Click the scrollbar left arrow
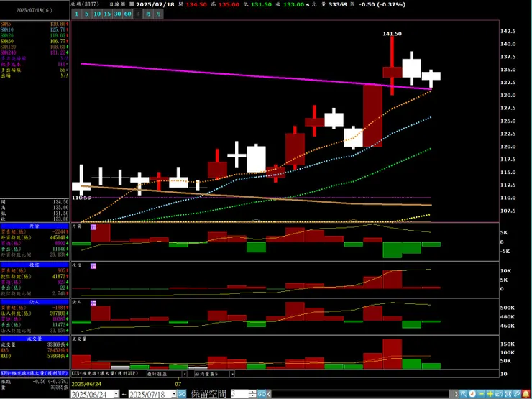 pos(269,394)
